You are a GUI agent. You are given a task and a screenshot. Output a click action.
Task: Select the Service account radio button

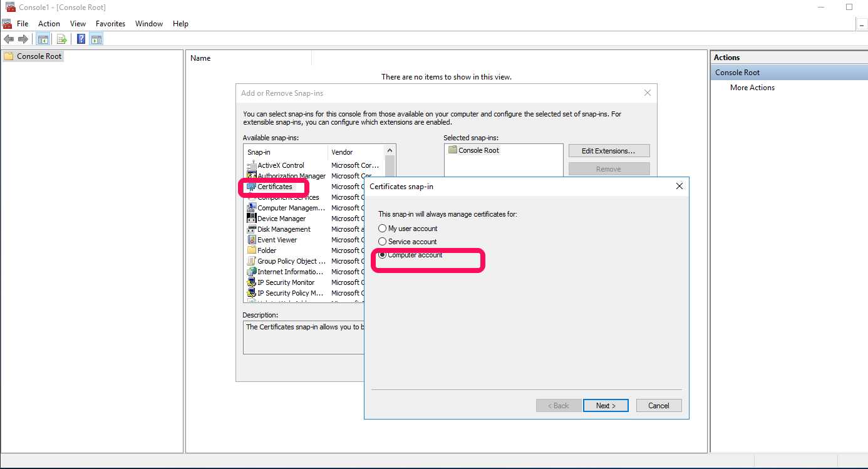click(x=383, y=242)
